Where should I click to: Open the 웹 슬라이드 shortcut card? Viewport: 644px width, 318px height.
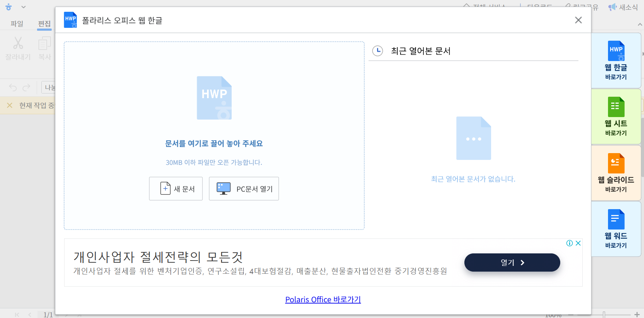[x=616, y=173]
